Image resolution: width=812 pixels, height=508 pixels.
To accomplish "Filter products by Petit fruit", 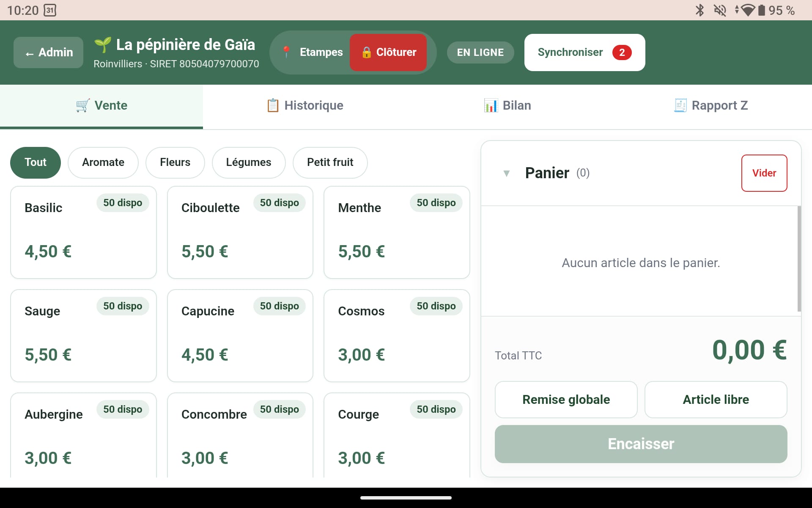I will pos(330,163).
